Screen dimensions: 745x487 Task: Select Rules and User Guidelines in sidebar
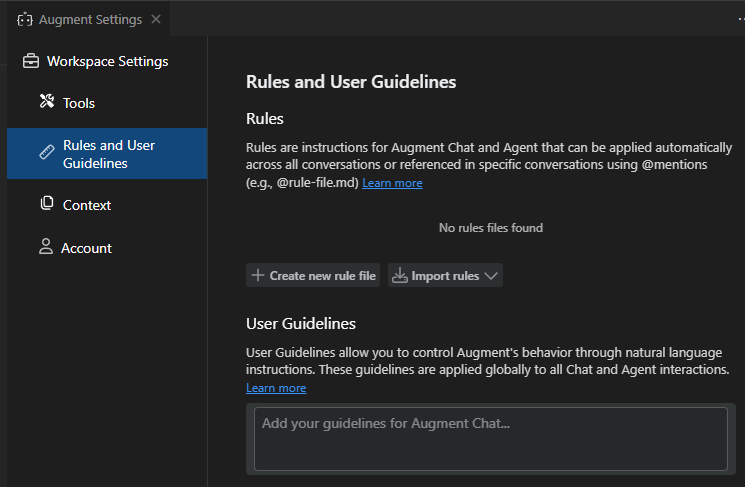click(x=109, y=154)
